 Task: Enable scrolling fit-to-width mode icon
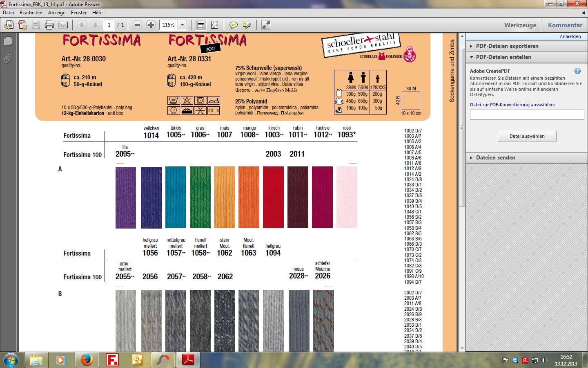[x=201, y=25]
